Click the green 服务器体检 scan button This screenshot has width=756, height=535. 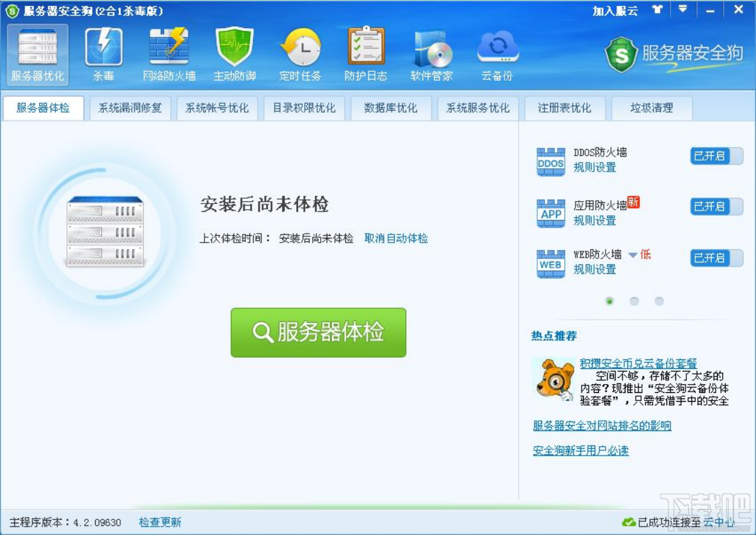click(x=318, y=333)
